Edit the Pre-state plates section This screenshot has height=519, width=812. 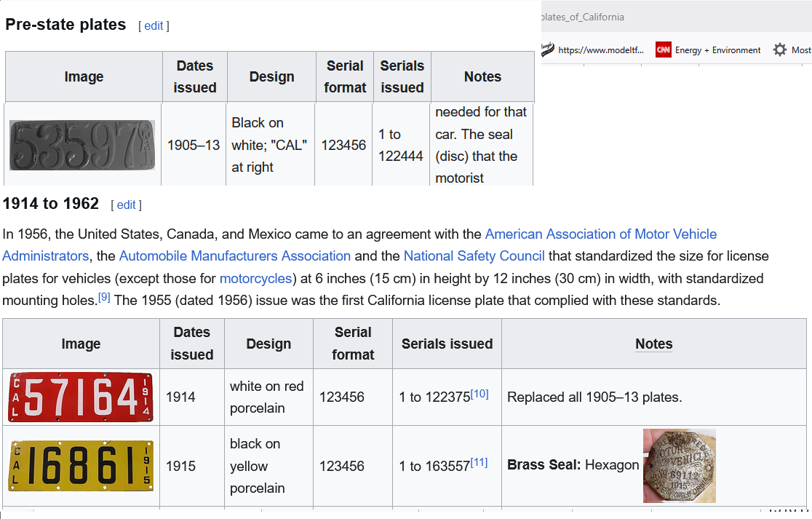click(x=154, y=26)
